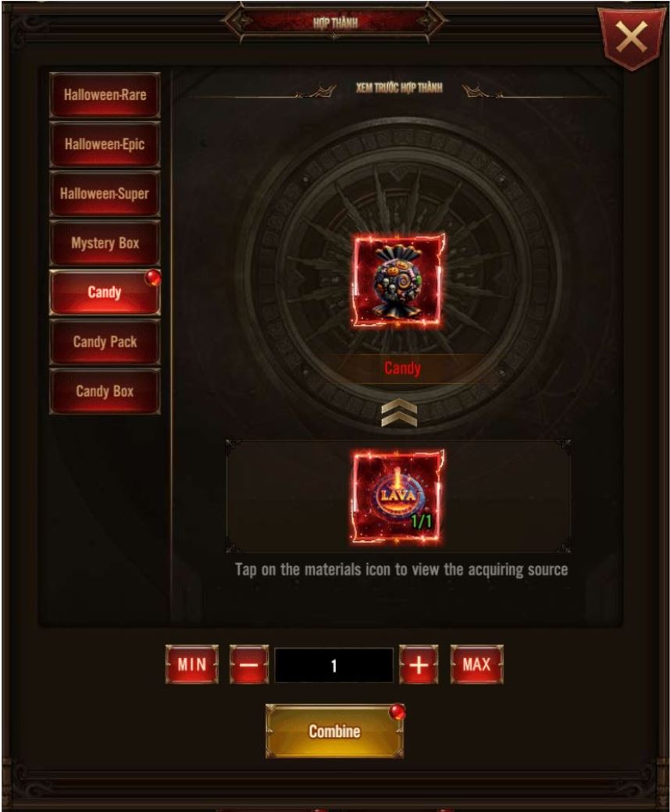The image size is (670, 812).
Task: Click the yellow Combine button
Action: coord(334,732)
